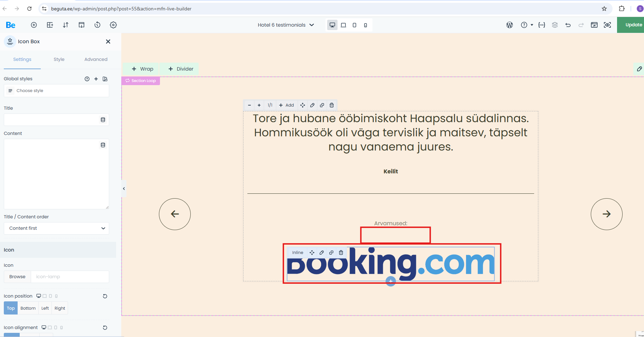The image size is (644, 337).
Task: Click the undo arrow icon
Action: [568, 25]
